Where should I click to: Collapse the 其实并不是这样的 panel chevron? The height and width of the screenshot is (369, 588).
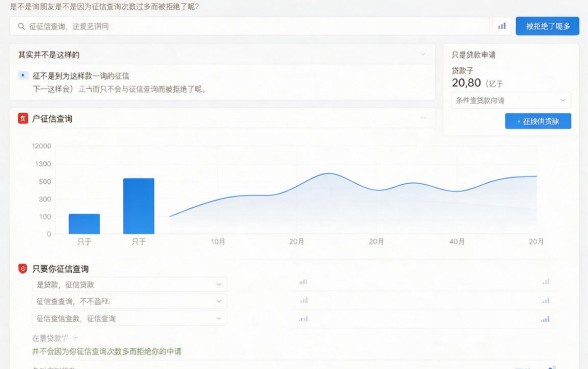423,54
